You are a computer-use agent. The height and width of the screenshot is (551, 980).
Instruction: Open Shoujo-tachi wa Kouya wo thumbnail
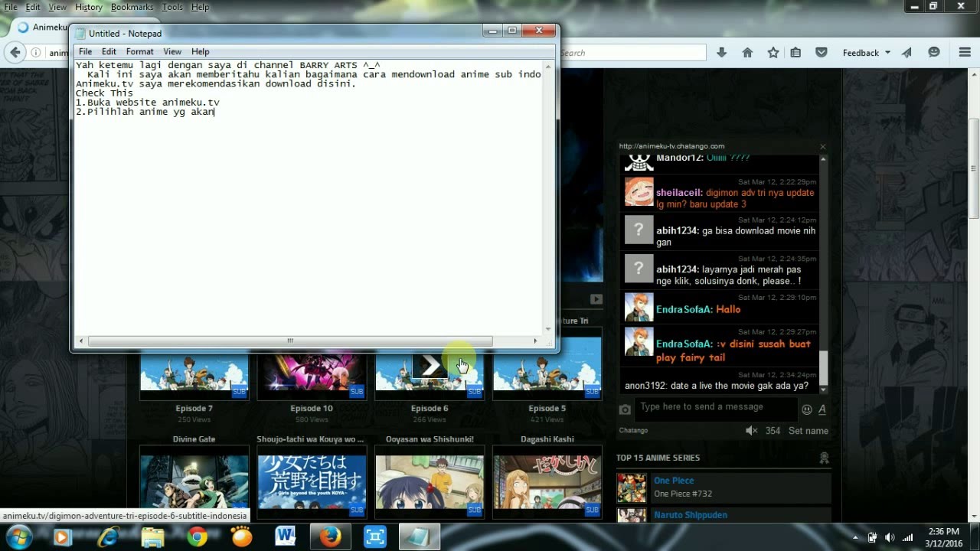[x=312, y=483]
